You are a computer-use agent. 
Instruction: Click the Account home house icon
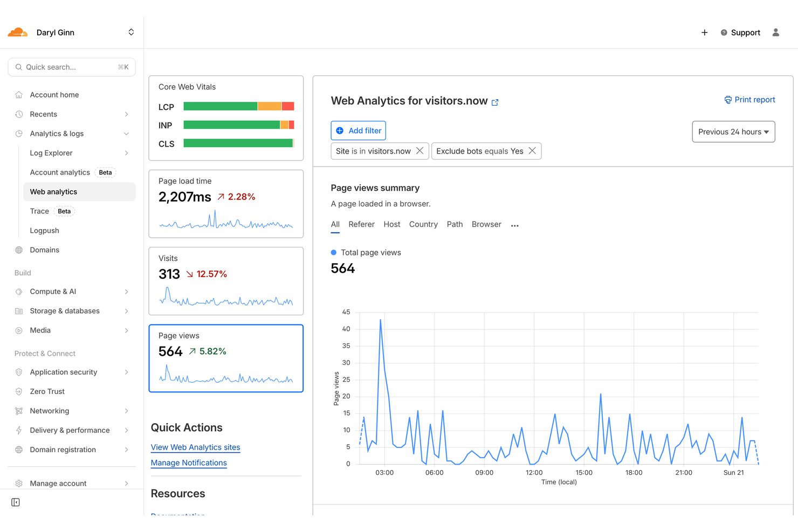tap(19, 95)
